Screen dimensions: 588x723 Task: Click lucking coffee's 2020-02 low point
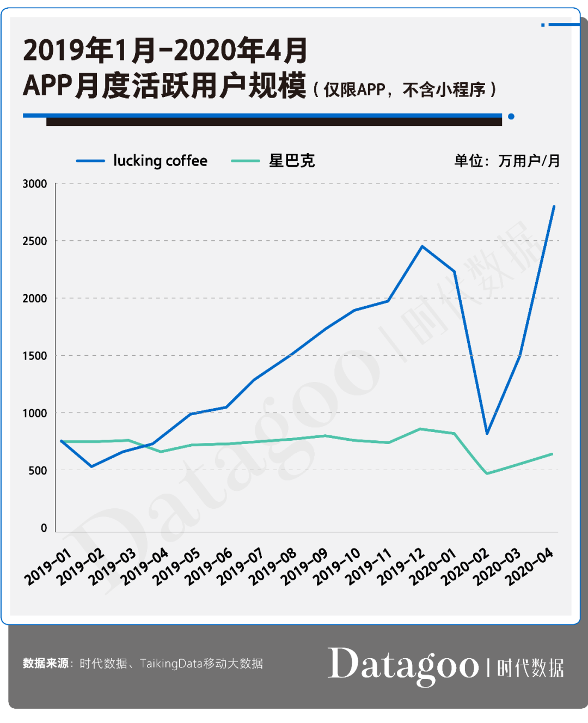point(487,433)
